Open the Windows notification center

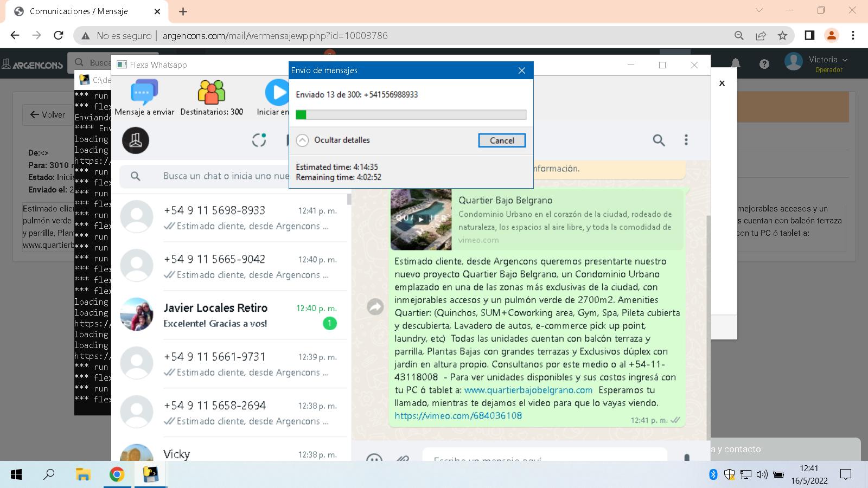pyautogui.click(x=845, y=475)
